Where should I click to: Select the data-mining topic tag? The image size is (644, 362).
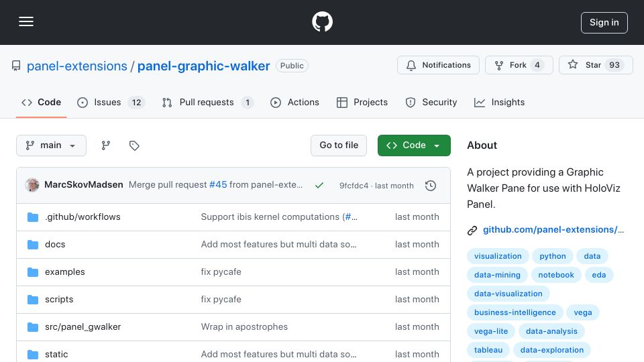click(x=497, y=275)
